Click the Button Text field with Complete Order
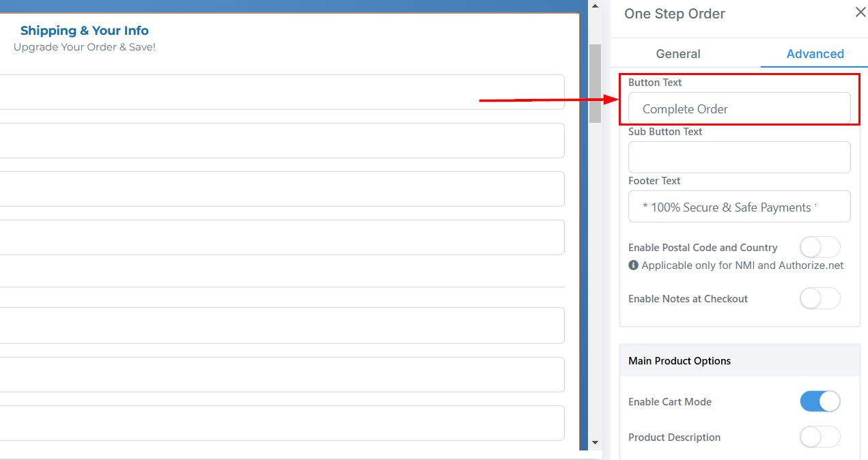 [739, 109]
